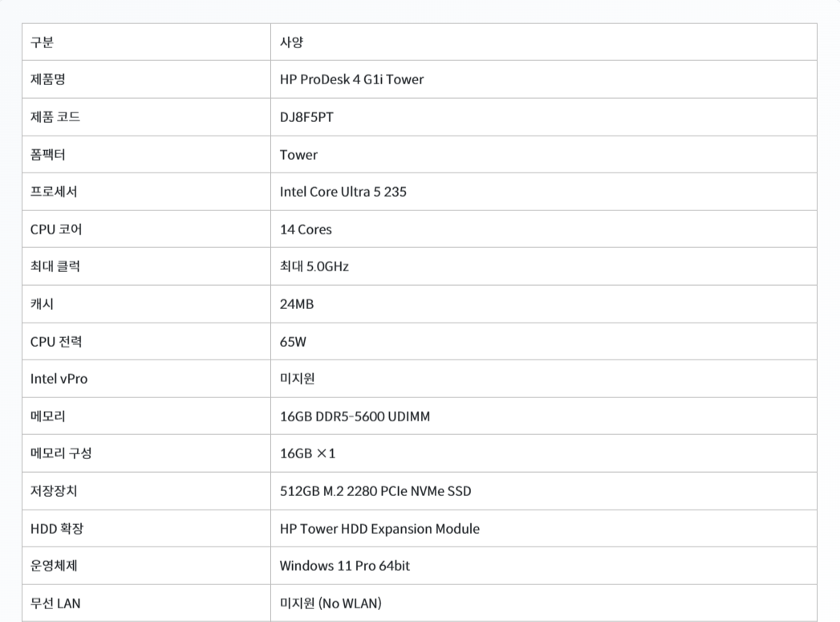Click the 구분 column header
Screen dimensions: 840x622
coord(42,42)
